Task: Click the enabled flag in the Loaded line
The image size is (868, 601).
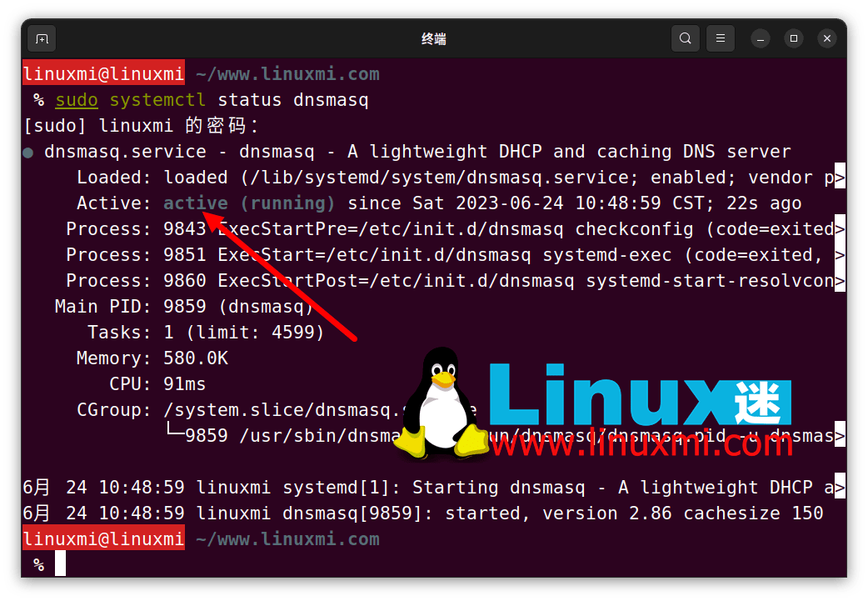Action: point(689,177)
